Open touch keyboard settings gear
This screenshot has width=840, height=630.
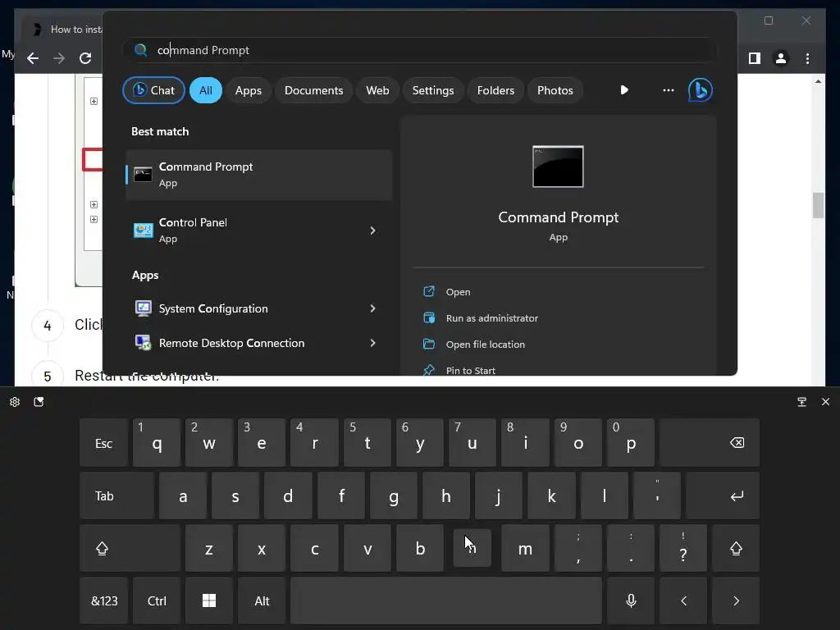[15, 402]
